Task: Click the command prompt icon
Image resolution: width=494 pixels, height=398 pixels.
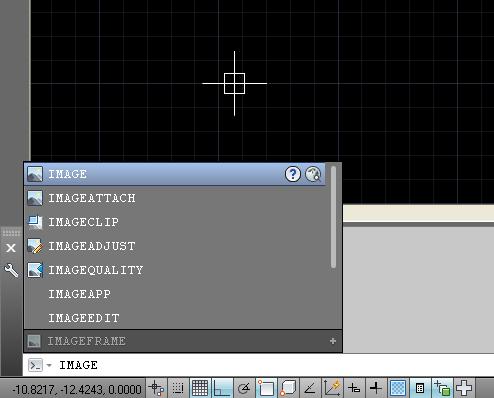Action: pyautogui.click(x=35, y=365)
